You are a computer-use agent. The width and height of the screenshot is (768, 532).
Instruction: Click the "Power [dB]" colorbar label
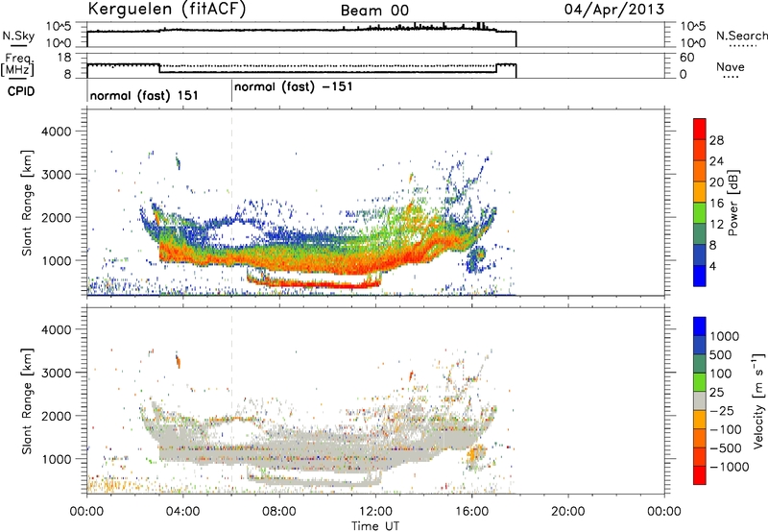[x=732, y=203]
